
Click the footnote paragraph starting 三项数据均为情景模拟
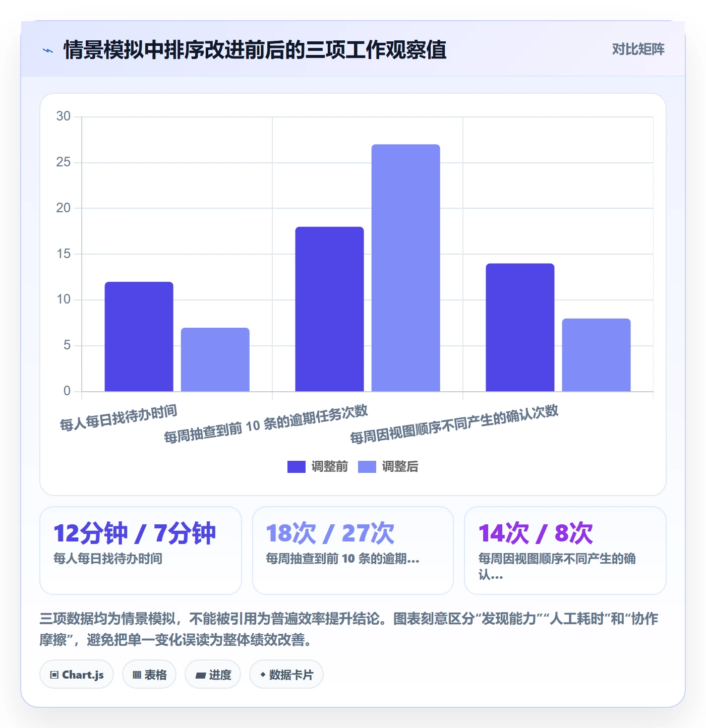pos(349,629)
